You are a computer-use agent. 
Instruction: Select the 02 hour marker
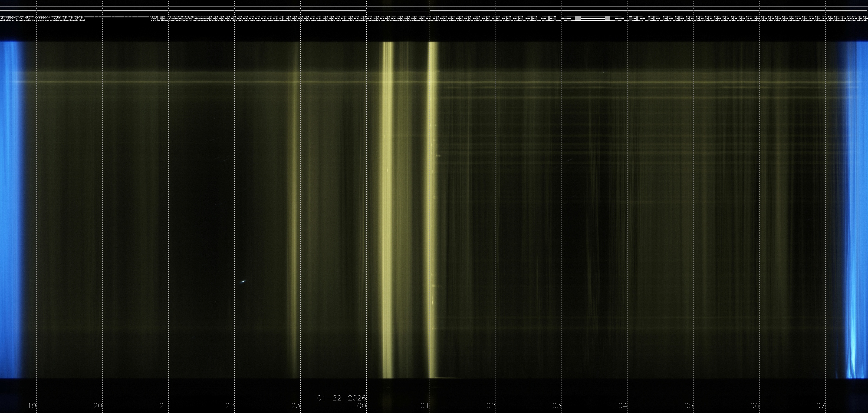491,406
